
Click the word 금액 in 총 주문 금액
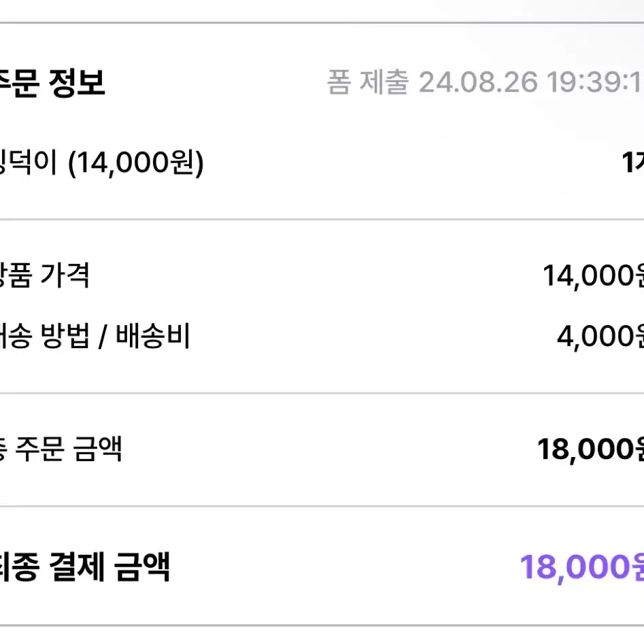pyautogui.click(x=97, y=449)
